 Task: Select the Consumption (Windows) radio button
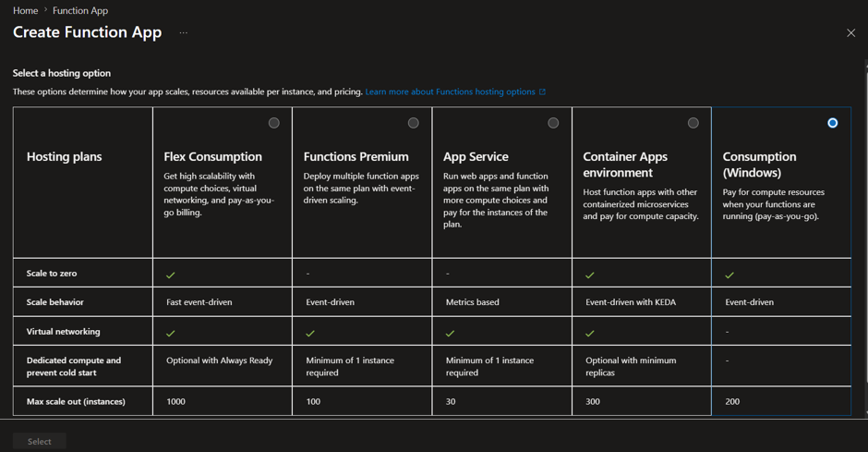(x=833, y=123)
